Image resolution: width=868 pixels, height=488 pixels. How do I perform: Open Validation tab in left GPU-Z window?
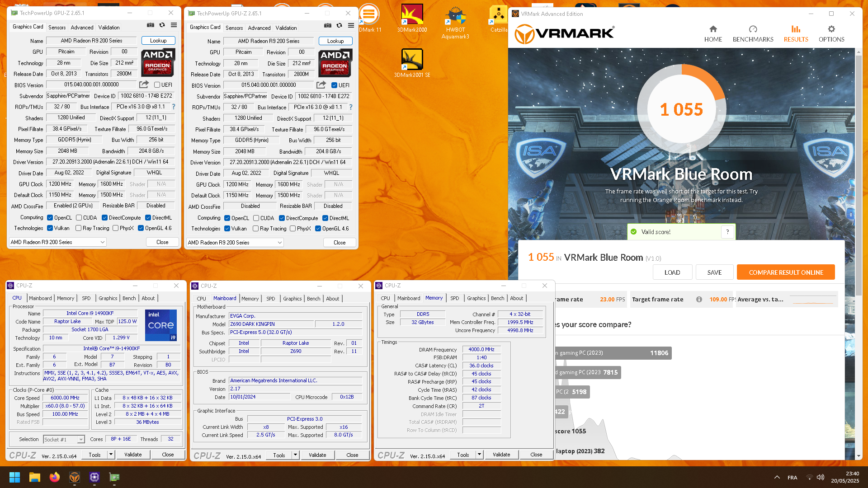109,27
